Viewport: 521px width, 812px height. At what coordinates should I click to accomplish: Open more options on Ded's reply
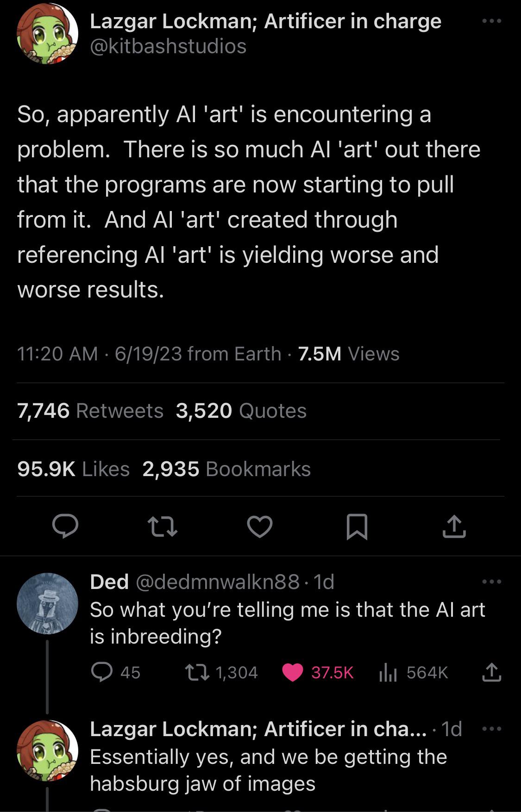(x=491, y=582)
